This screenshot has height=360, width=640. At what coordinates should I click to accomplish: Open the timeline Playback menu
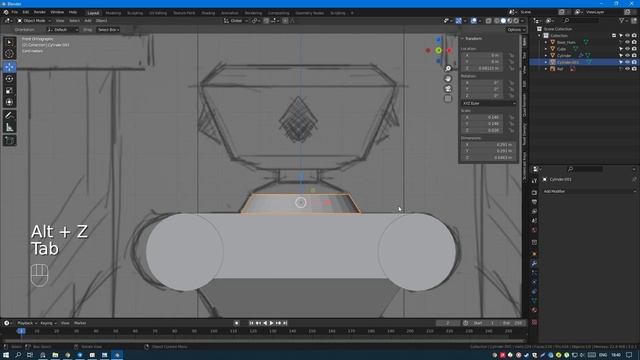point(27,323)
